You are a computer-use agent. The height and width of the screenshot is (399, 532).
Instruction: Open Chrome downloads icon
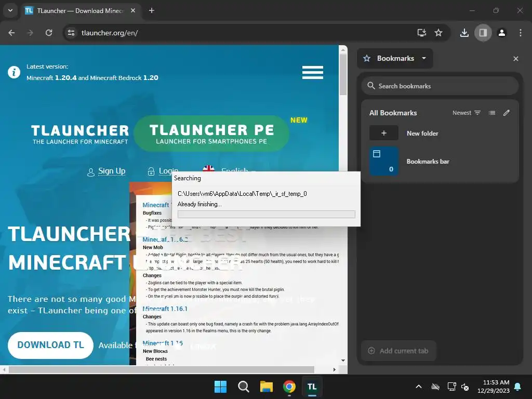point(464,33)
